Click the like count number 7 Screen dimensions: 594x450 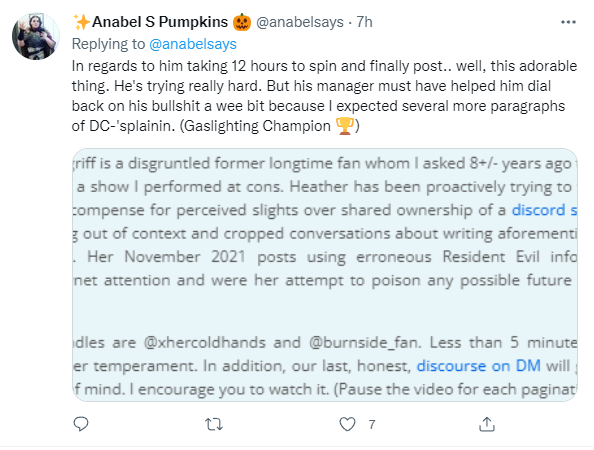click(372, 425)
